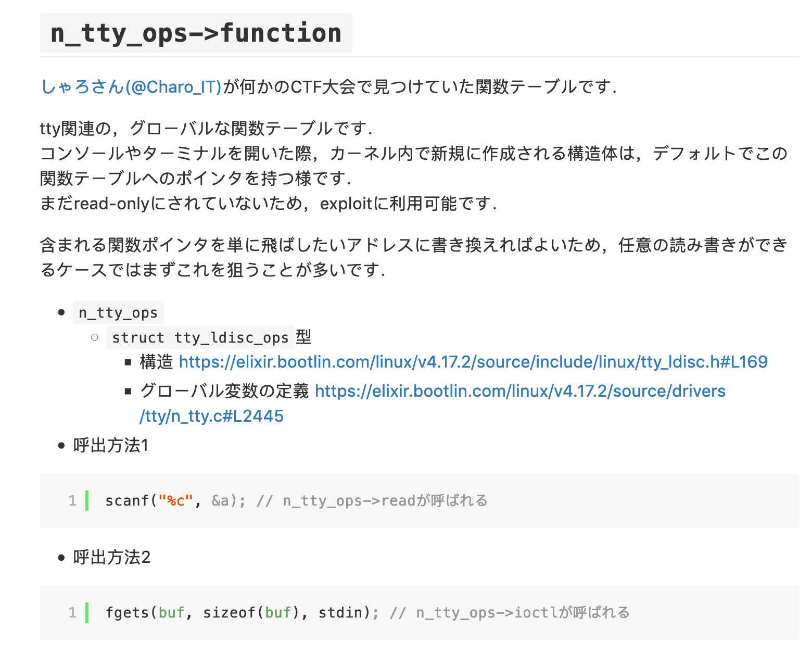Click the n_tty_ops inline code bullet
The width and height of the screenshot is (812, 655).
click(x=118, y=313)
